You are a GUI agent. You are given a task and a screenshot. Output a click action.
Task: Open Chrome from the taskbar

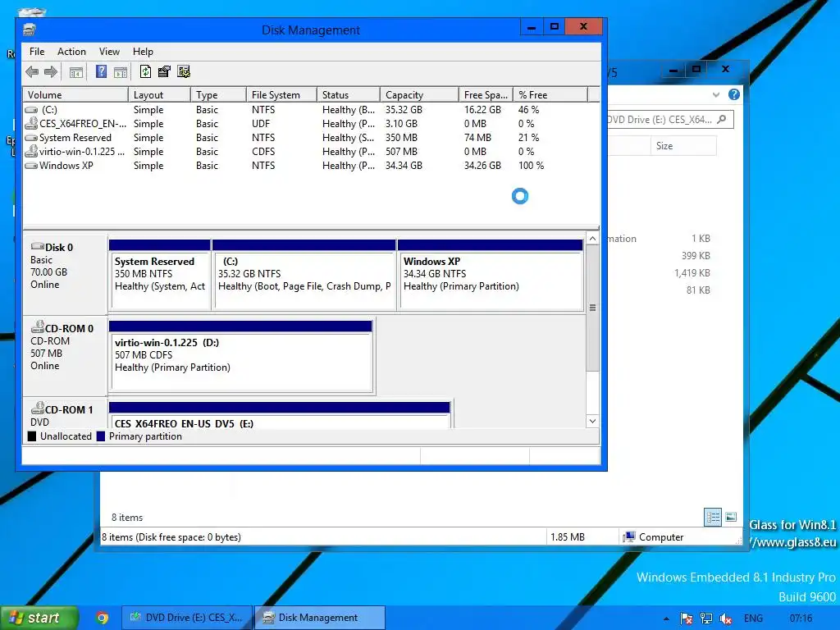103,618
